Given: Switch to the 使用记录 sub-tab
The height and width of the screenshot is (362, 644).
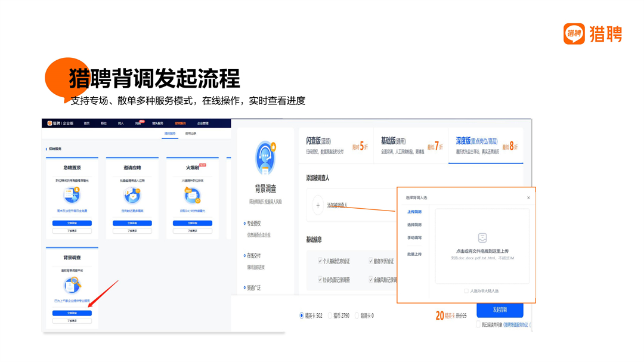Looking at the screenshot, I should pos(191,134).
